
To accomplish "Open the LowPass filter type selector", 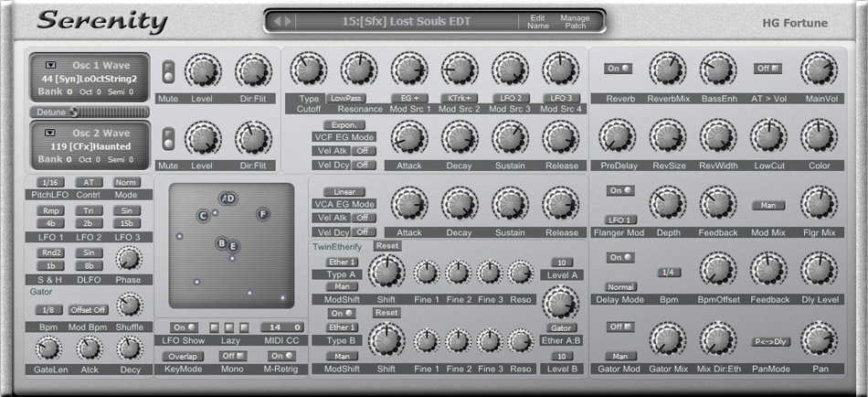I will tap(346, 98).
